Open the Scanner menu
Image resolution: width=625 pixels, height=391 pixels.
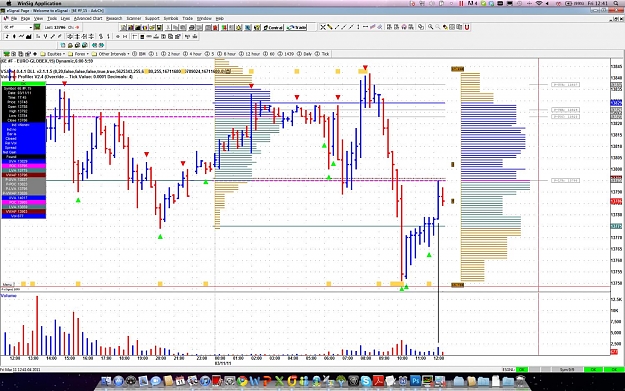click(134, 18)
